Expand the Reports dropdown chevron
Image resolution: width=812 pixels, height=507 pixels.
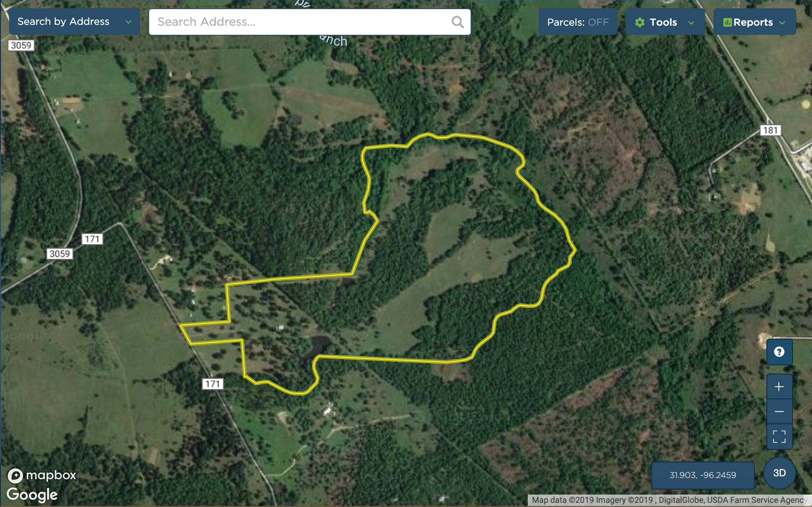point(782,23)
